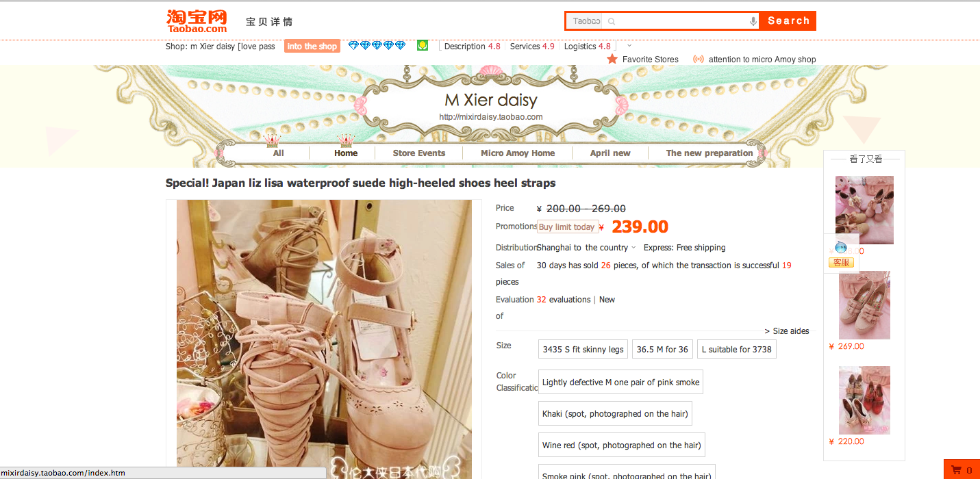Open the April new tab
This screenshot has height=479, width=980.
click(x=610, y=153)
